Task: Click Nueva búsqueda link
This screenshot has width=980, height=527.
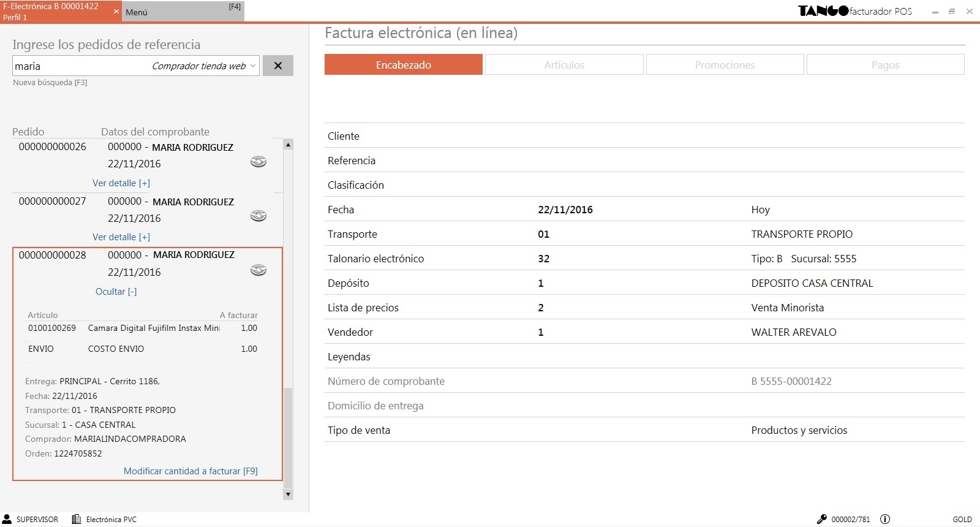Action: (50, 83)
